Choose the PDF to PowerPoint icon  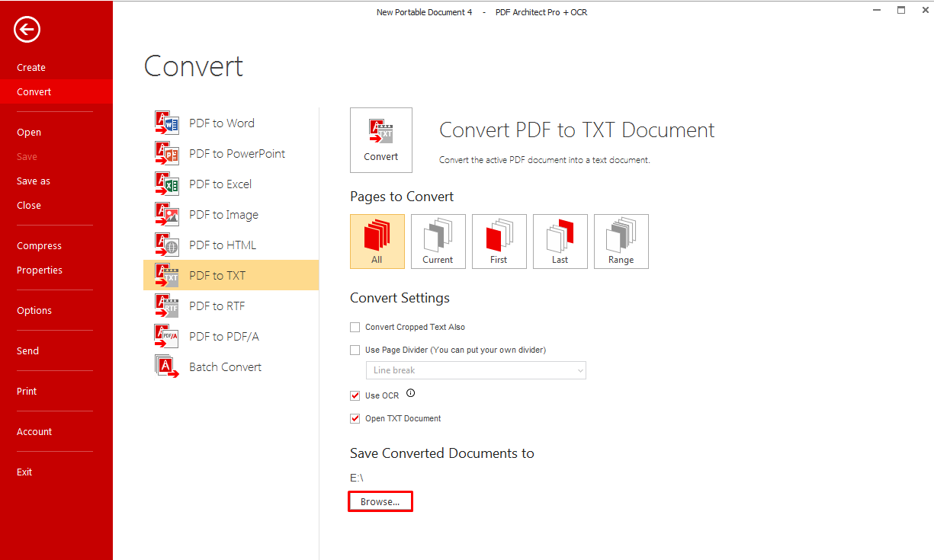(167, 153)
